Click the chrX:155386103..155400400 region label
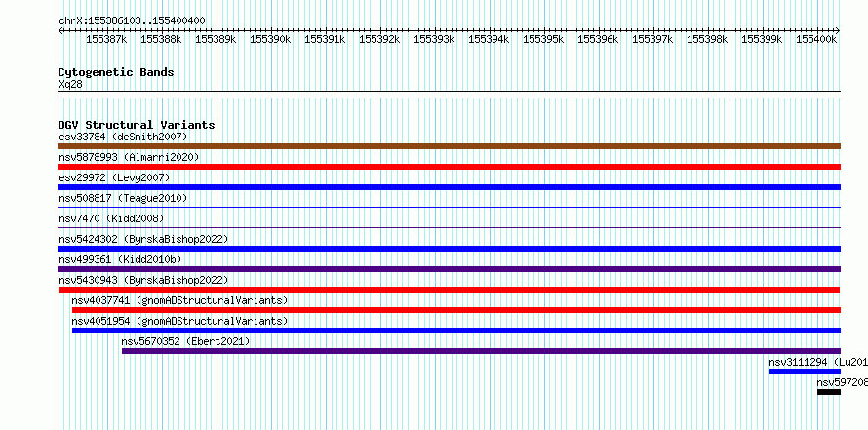This screenshot has width=868, height=430. coord(132,21)
